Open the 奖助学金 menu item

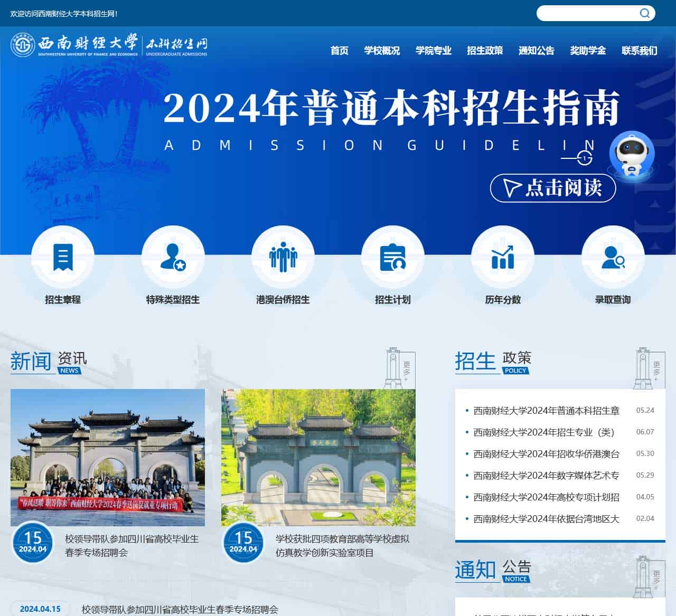[587, 51]
